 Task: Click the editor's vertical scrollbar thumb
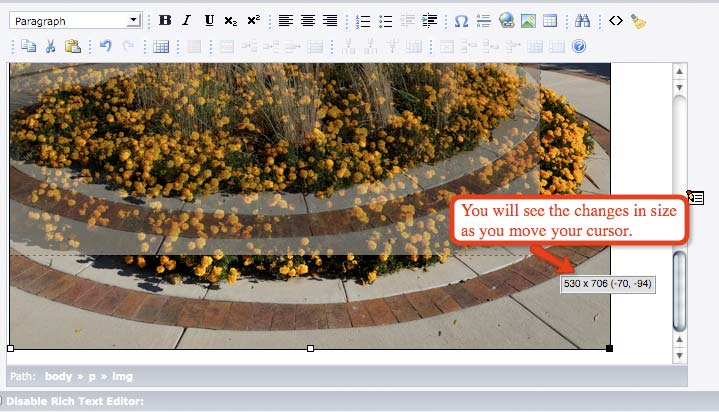click(x=680, y=290)
